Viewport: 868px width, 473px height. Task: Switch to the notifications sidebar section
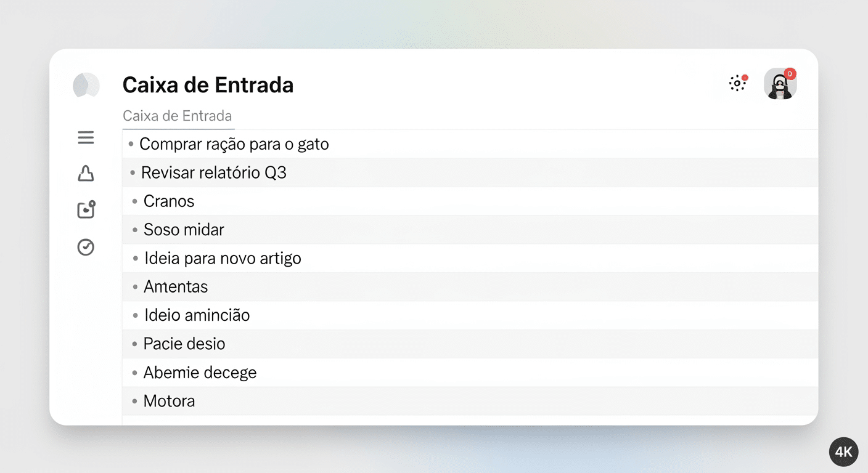86,173
